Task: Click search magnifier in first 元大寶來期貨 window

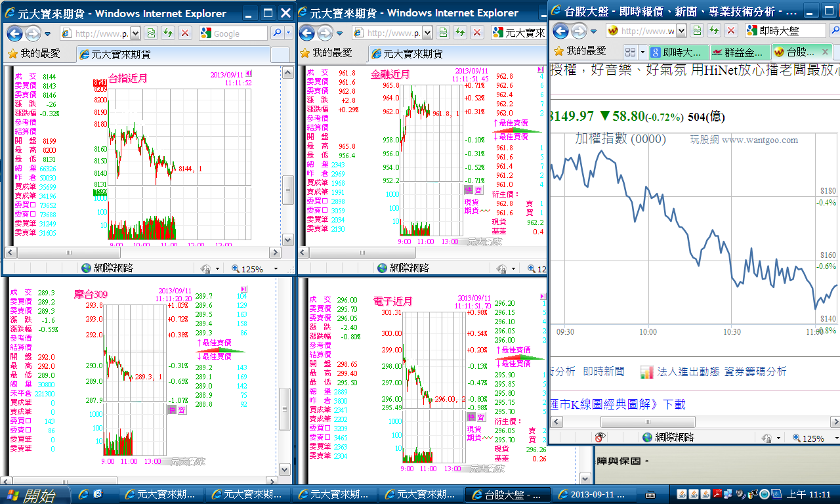Action: (x=277, y=33)
